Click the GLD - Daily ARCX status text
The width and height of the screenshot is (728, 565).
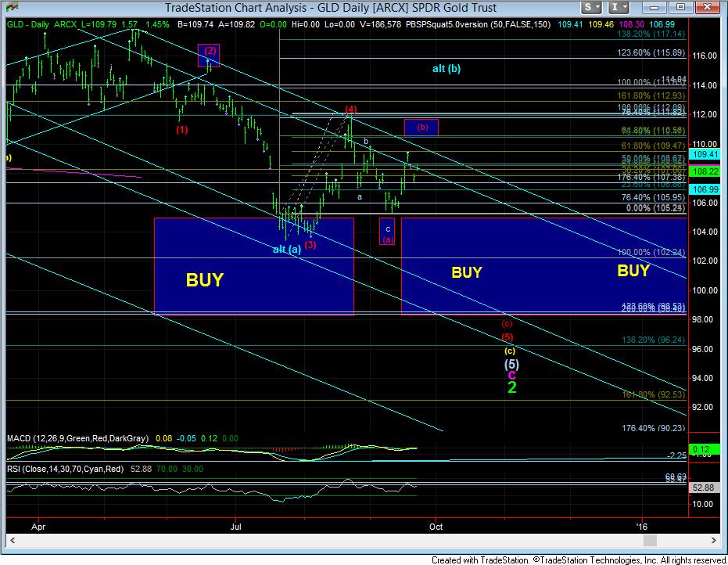coord(42,24)
